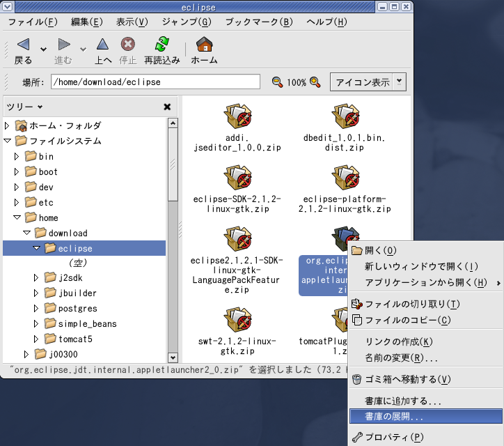Select the j00300 folder in tree

56,354
